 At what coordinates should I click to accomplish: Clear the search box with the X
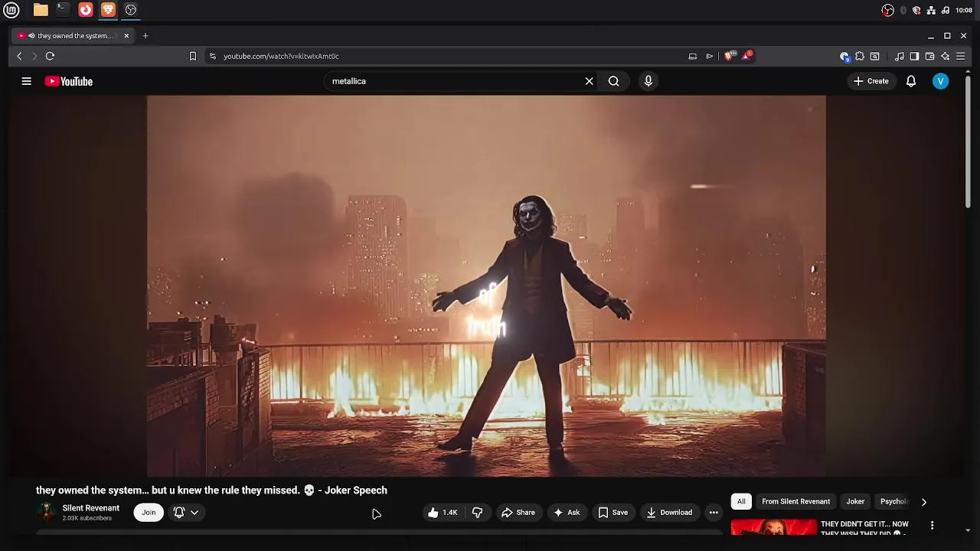click(x=589, y=81)
